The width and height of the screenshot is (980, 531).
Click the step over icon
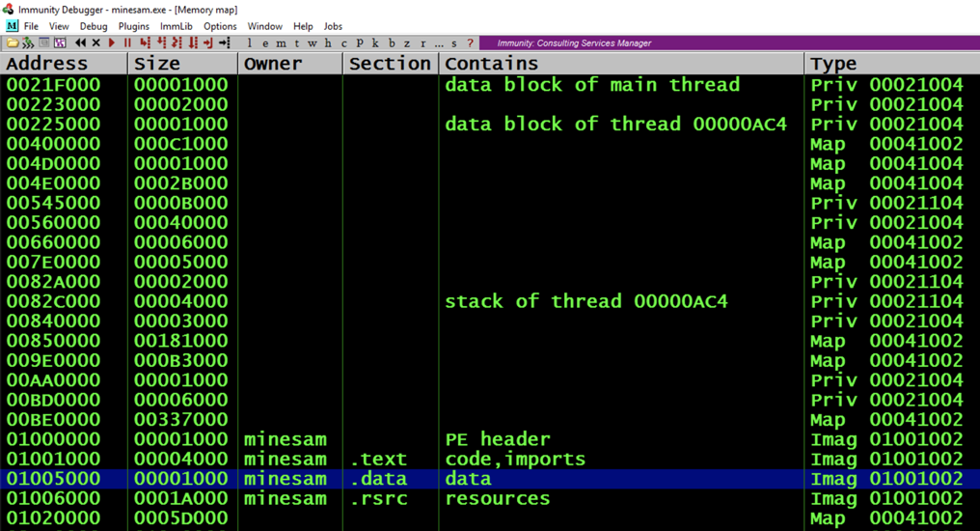161,42
